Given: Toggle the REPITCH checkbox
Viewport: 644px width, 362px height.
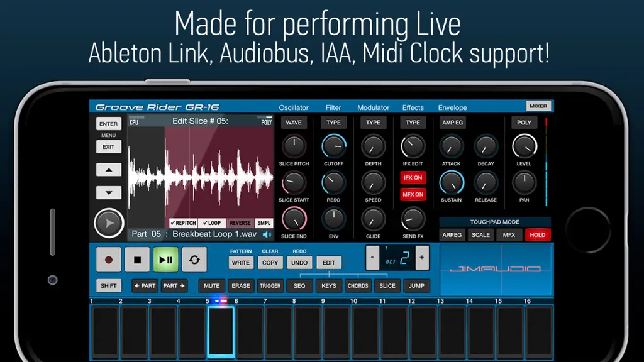Looking at the screenshot, I should click(x=183, y=223).
